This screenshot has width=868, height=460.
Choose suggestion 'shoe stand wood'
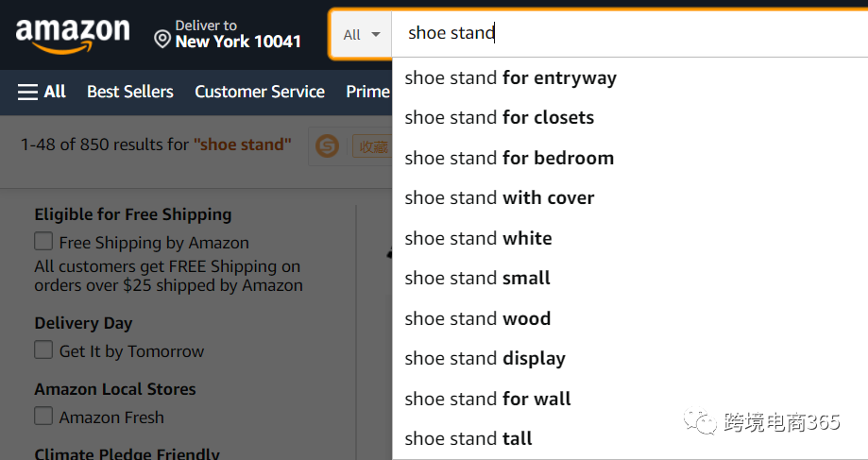click(x=477, y=318)
